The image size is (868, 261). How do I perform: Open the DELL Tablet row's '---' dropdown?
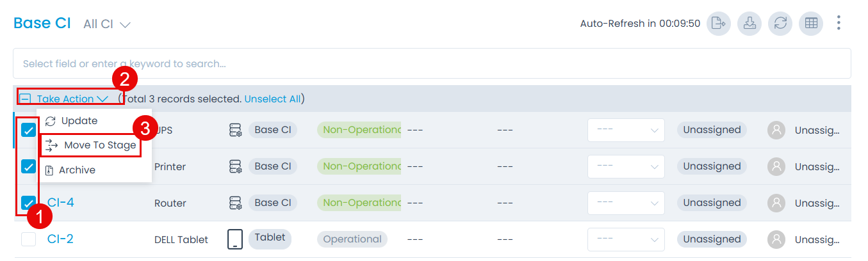(x=626, y=239)
